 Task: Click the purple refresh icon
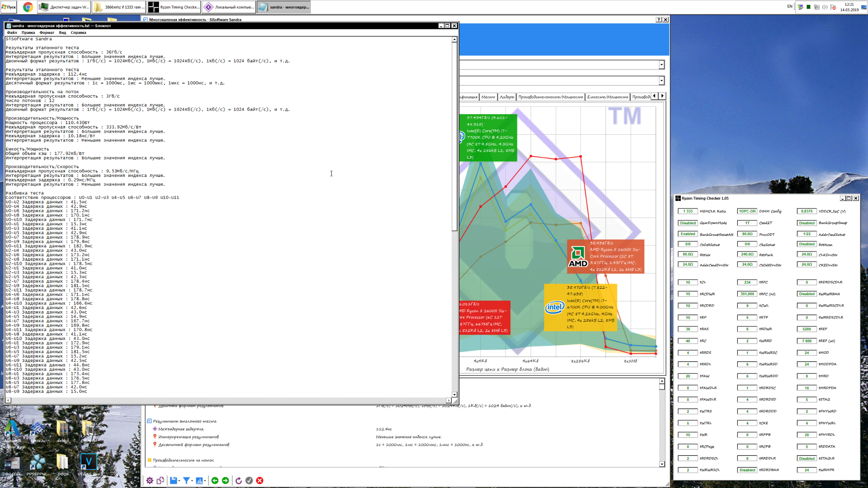pyautogui.click(x=238, y=480)
